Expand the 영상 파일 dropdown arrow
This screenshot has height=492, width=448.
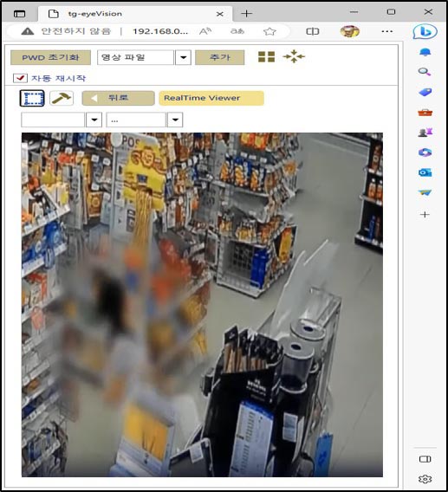pyautogui.click(x=184, y=57)
